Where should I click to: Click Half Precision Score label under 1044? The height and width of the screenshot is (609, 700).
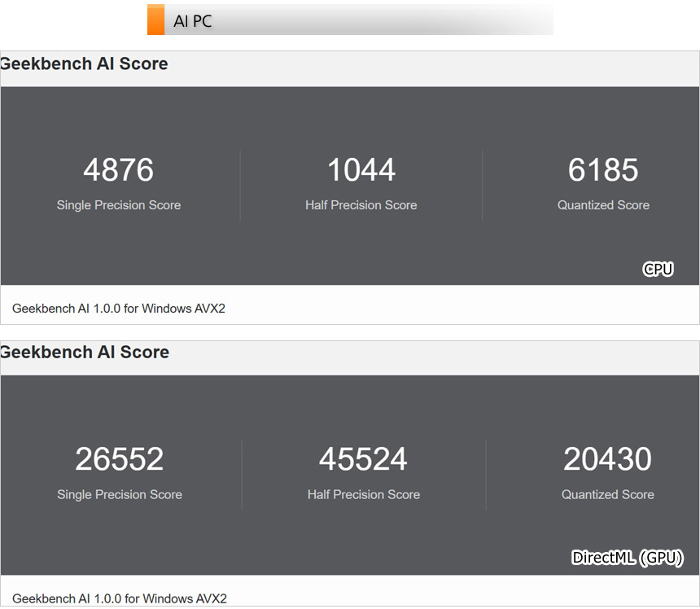tap(361, 205)
